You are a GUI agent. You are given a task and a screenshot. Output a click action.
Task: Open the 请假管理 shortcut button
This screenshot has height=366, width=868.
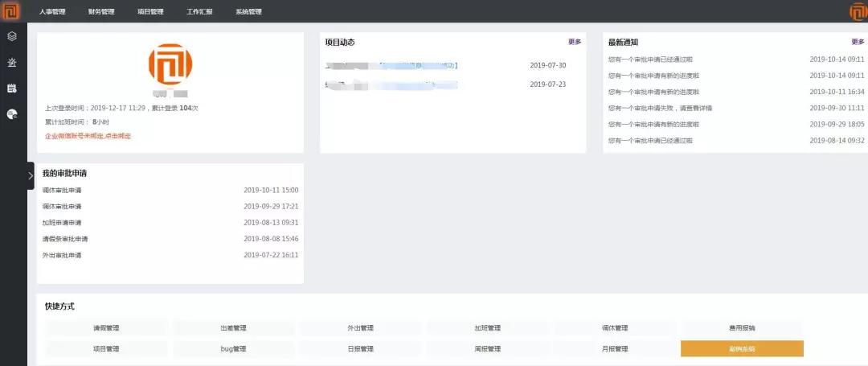click(106, 328)
